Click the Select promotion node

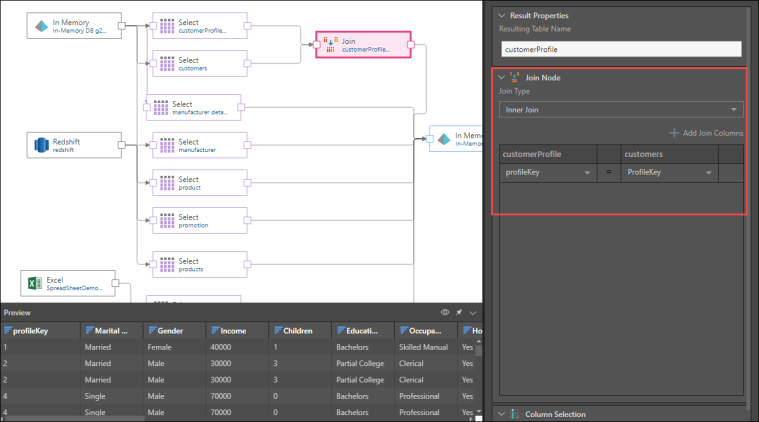[x=199, y=221]
